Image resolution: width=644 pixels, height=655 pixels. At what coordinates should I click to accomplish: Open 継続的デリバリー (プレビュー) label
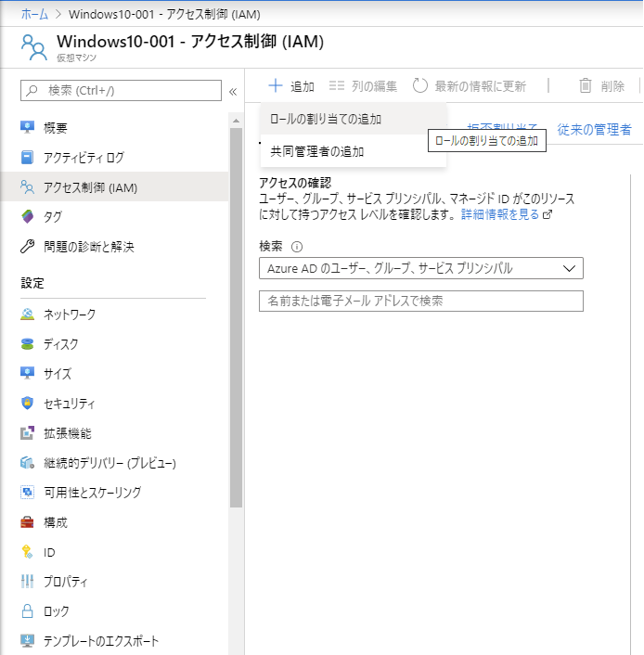coord(109,463)
